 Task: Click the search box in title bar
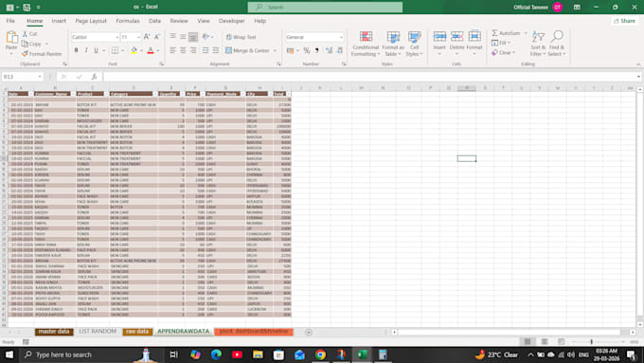(x=325, y=7)
